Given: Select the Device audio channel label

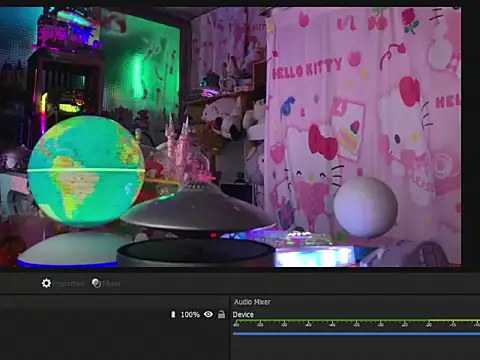Looking at the screenshot, I should [243, 315].
